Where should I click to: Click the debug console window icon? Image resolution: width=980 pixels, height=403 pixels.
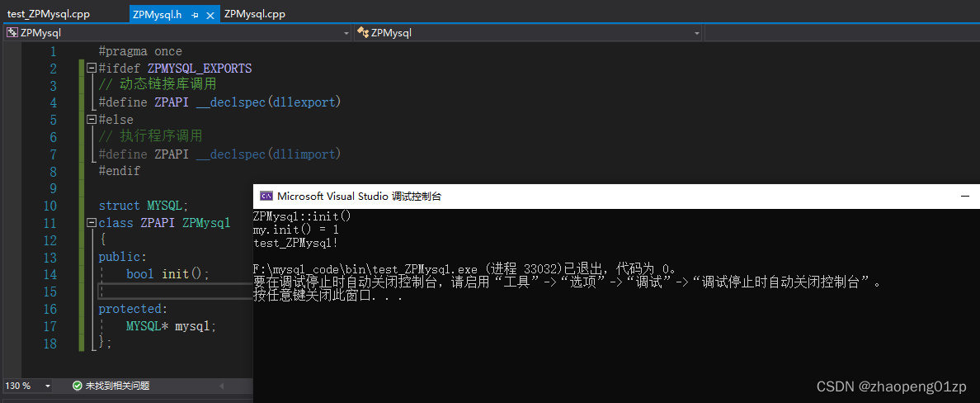(x=266, y=196)
